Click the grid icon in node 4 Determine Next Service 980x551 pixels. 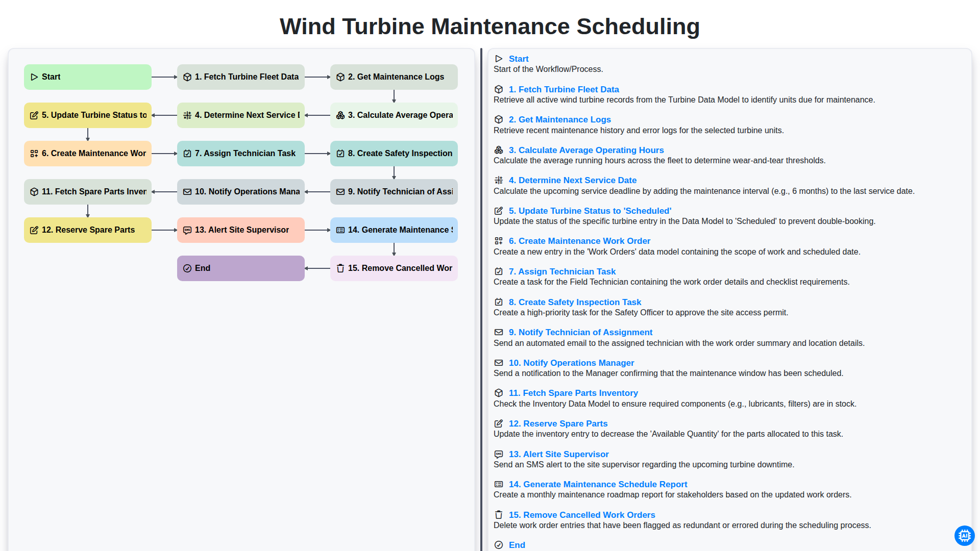coord(187,115)
